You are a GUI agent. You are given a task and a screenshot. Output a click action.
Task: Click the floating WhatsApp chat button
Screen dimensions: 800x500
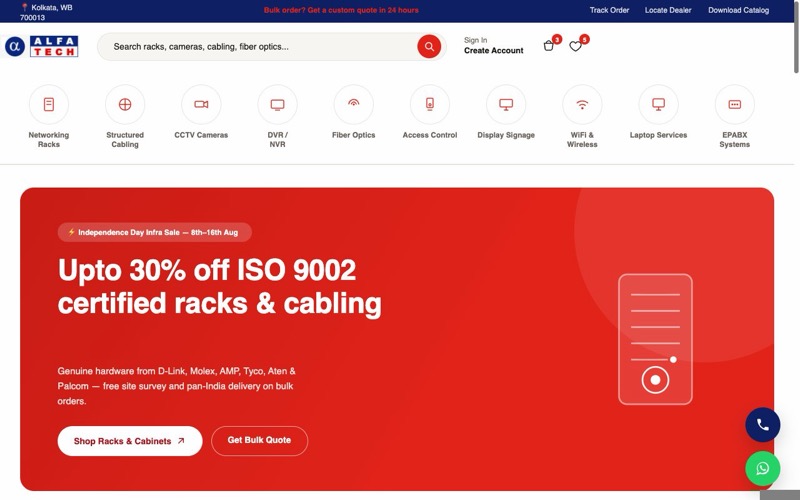762,468
